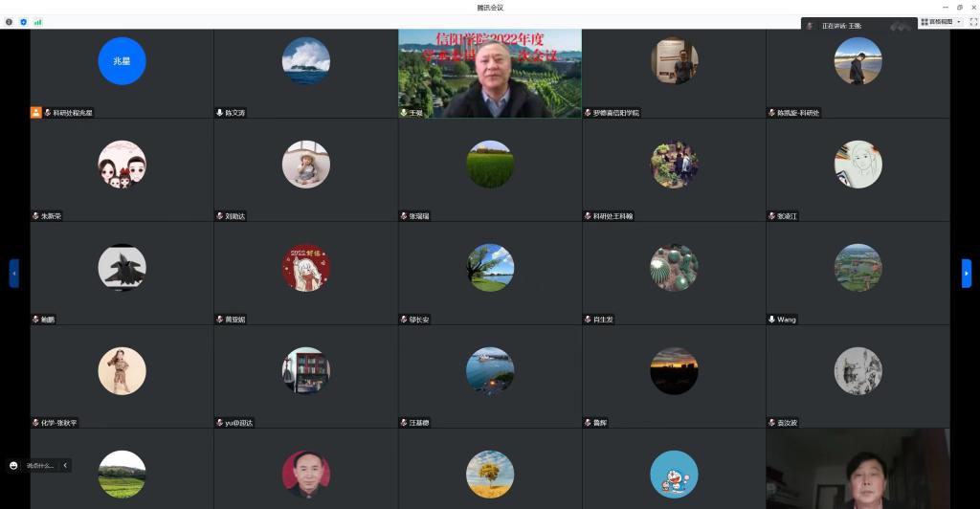980x509 pixels.
Task: Open the grid view layout dropdown
Action: [941, 22]
